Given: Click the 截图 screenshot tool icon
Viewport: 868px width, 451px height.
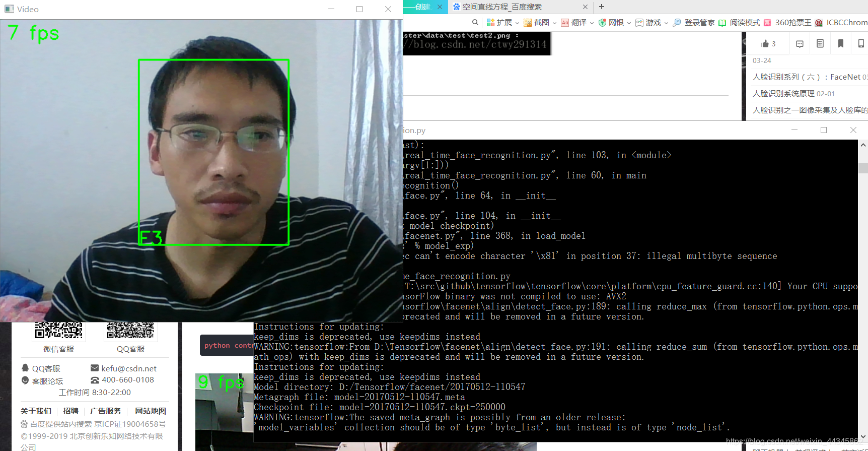Looking at the screenshot, I should pos(528,22).
